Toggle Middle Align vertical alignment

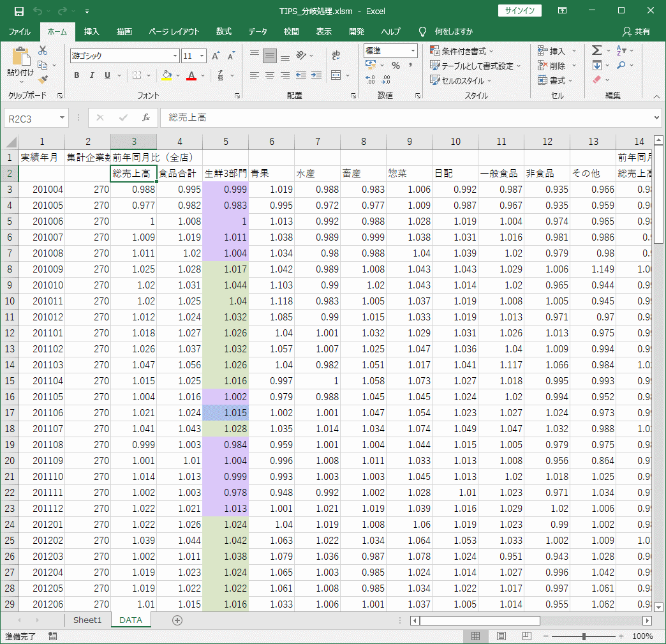(270, 56)
